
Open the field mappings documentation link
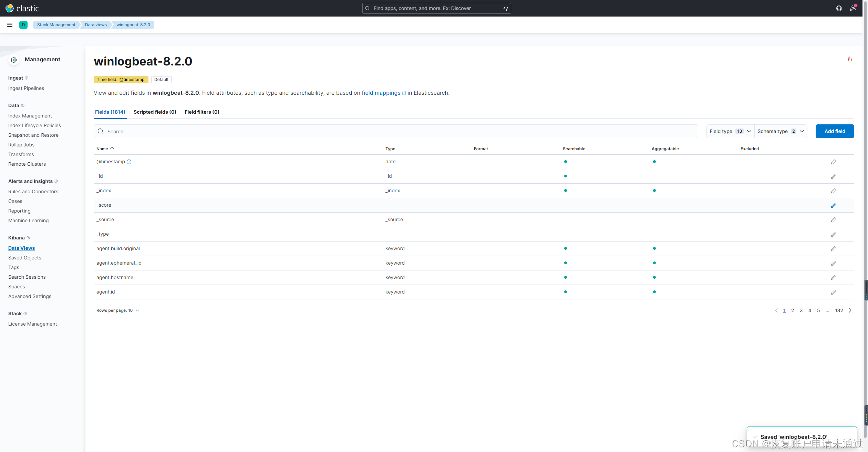pyautogui.click(x=381, y=93)
